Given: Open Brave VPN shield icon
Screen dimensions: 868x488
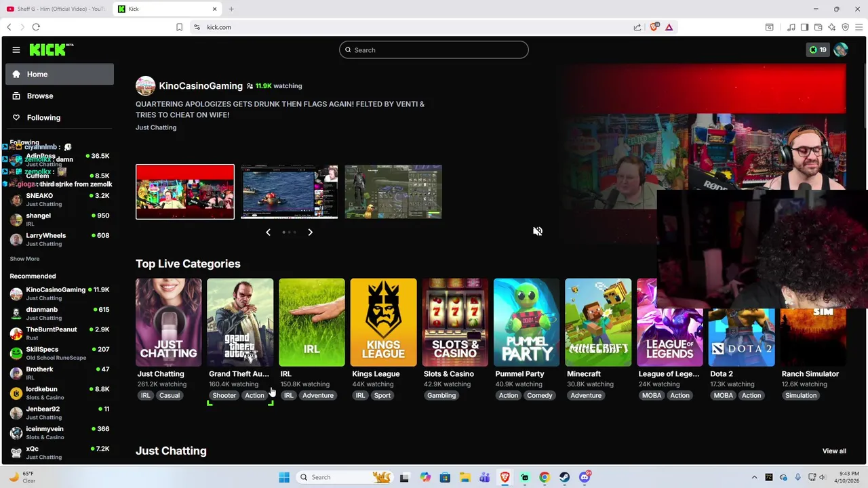Looking at the screenshot, I should coord(845,27).
